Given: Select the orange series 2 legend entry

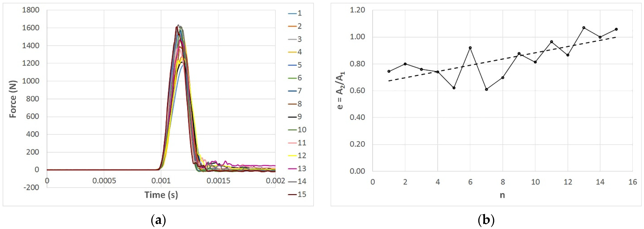Looking at the screenshot, I should tap(295, 26).
